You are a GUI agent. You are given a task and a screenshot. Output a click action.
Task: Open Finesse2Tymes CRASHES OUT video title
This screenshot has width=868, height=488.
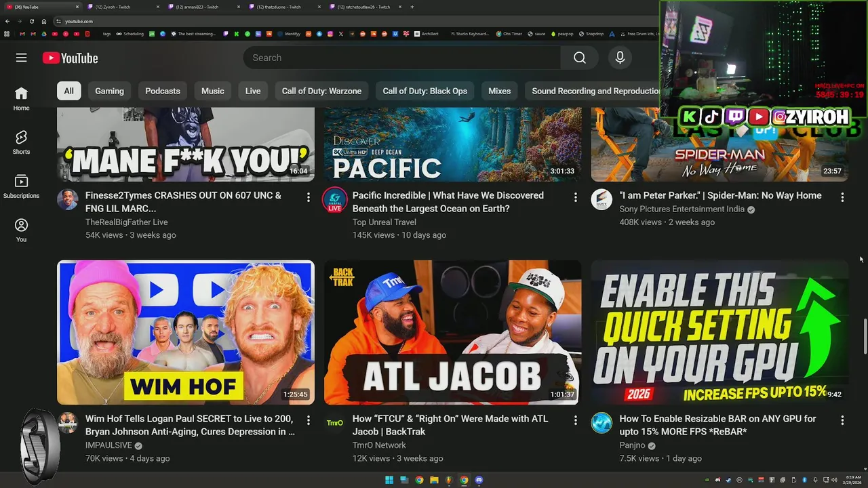[183, 202]
